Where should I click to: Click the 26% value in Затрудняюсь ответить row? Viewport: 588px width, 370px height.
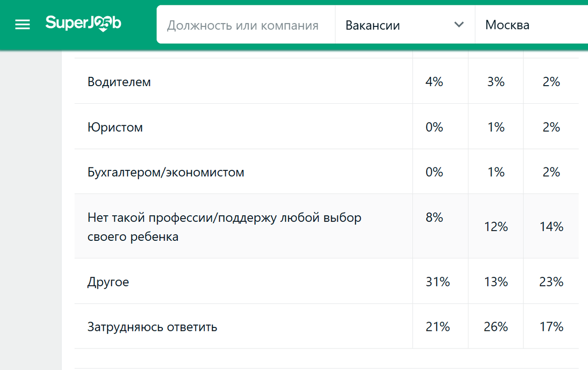pyautogui.click(x=495, y=327)
